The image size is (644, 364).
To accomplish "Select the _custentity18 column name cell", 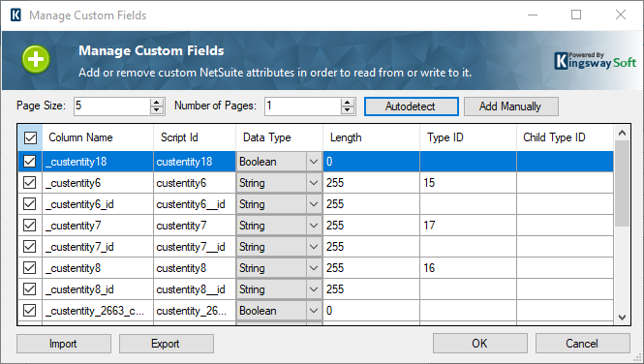I will (x=98, y=162).
